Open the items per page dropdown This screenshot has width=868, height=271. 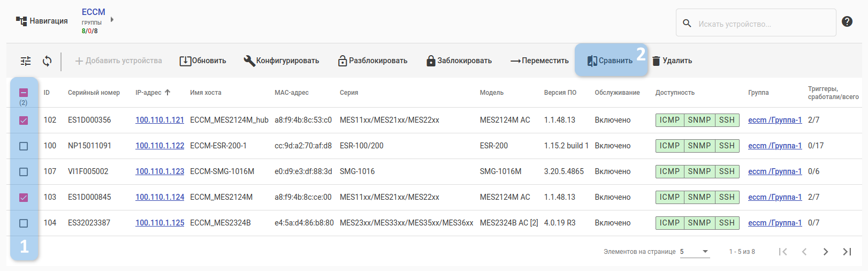click(695, 252)
